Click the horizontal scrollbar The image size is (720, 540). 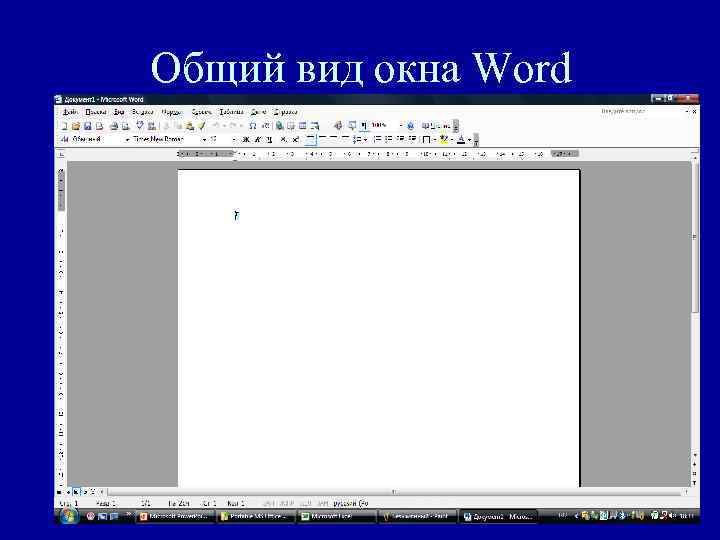394,492
